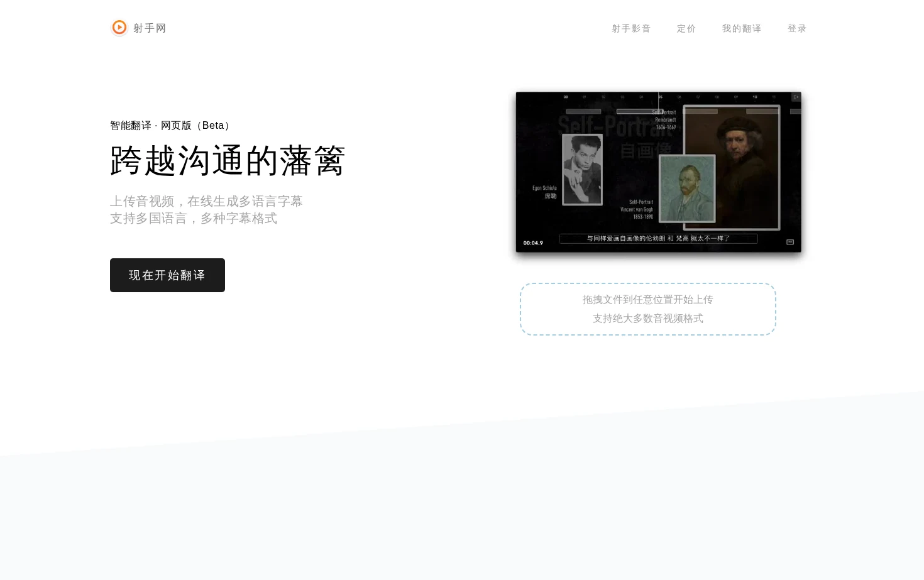Viewport: 924px width, 580px height.
Task: Open 射手影音 in the navigation
Action: pos(631,28)
